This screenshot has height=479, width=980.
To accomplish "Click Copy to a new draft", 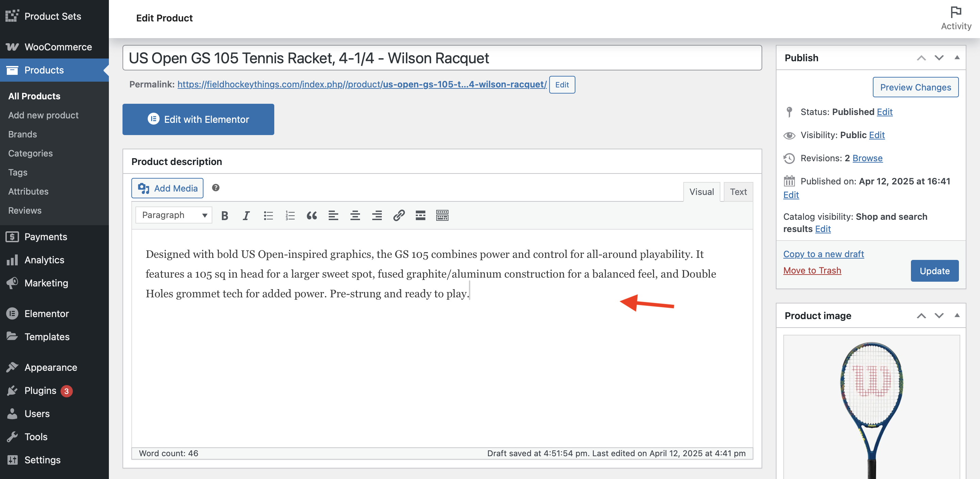I will click(823, 254).
